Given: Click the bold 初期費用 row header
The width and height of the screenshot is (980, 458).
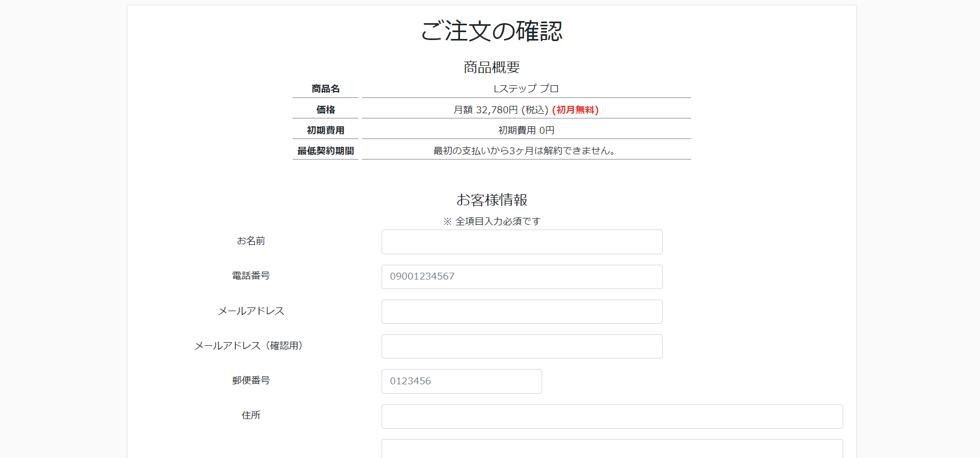Looking at the screenshot, I should tap(325, 130).
